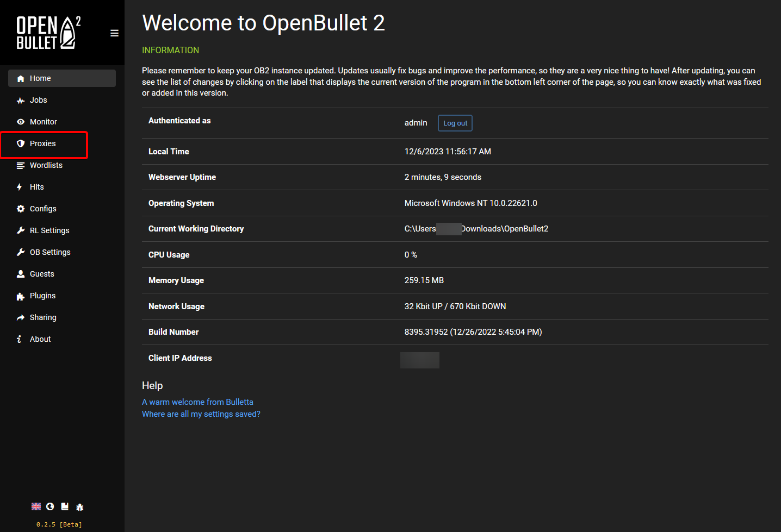Screen dimensions: 781x532
Task: Click the Configs gear icon
Action: coord(21,209)
